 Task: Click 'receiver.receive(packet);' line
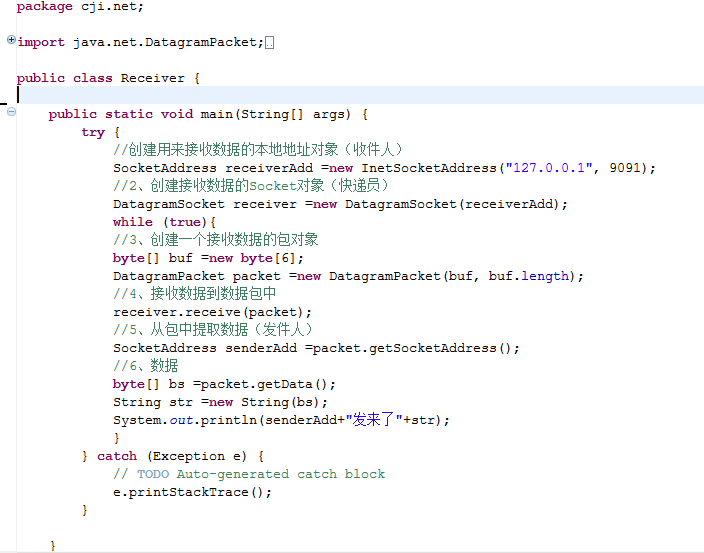tap(212, 312)
